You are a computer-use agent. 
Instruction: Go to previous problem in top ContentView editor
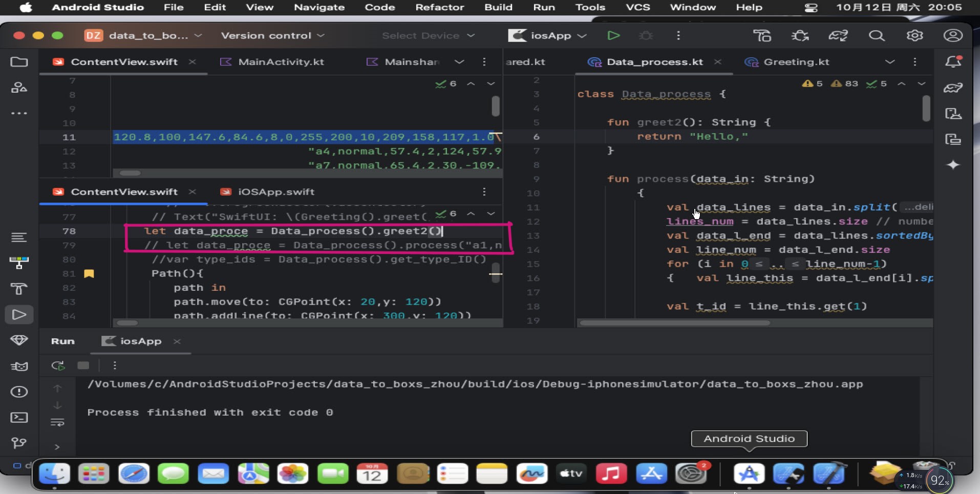click(x=471, y=83)
